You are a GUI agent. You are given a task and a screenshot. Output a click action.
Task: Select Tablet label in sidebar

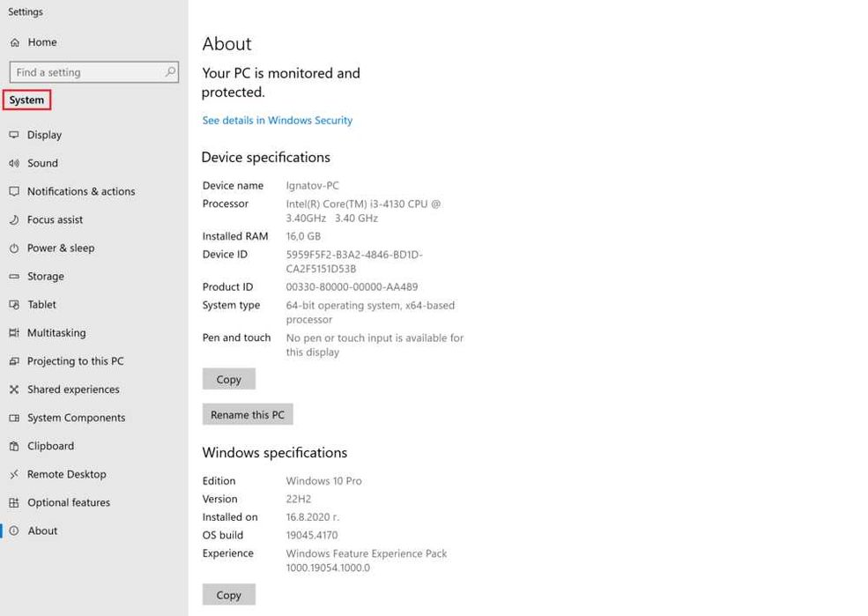click(x=42, y=304)
